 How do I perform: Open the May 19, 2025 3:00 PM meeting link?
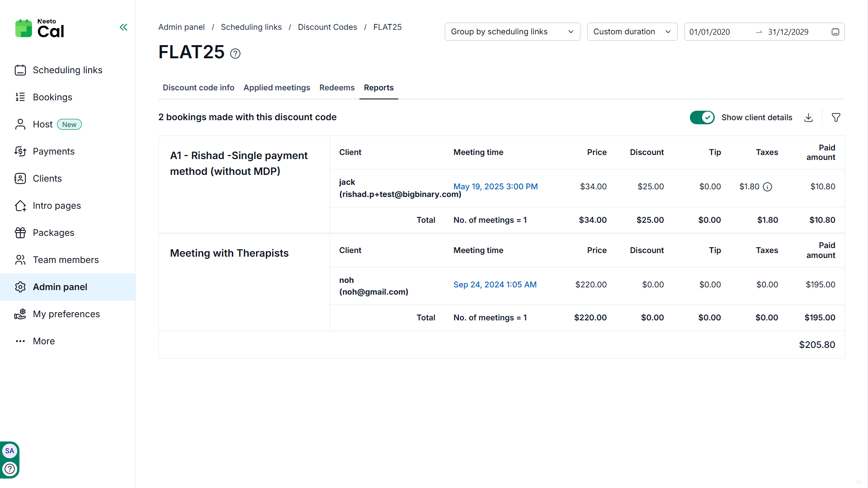point(495,187)
